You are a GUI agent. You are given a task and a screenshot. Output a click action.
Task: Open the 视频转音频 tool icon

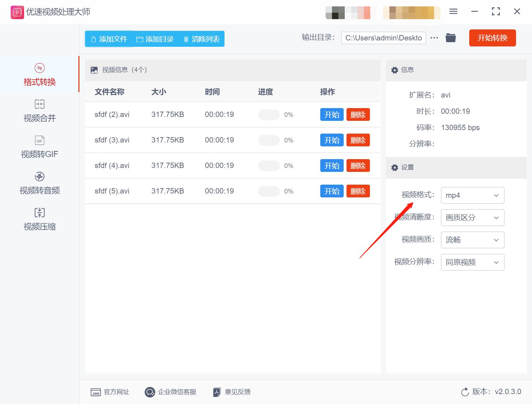pos(39,176)
